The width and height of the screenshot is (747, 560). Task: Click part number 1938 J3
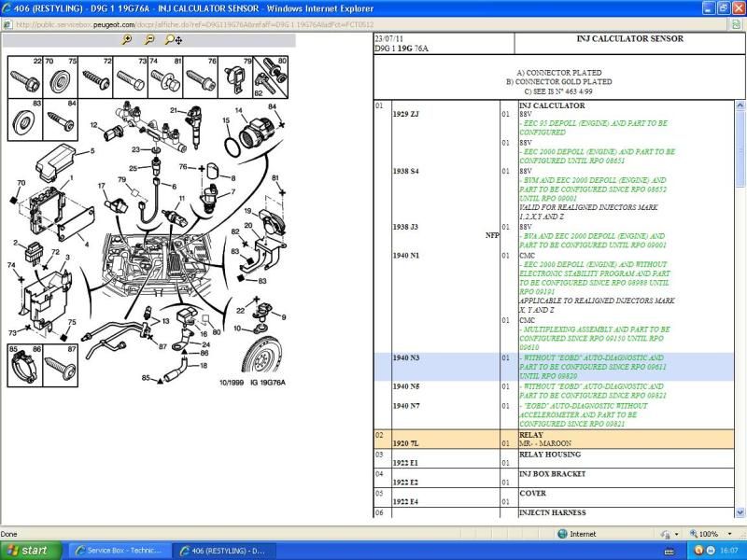(405, 227)
